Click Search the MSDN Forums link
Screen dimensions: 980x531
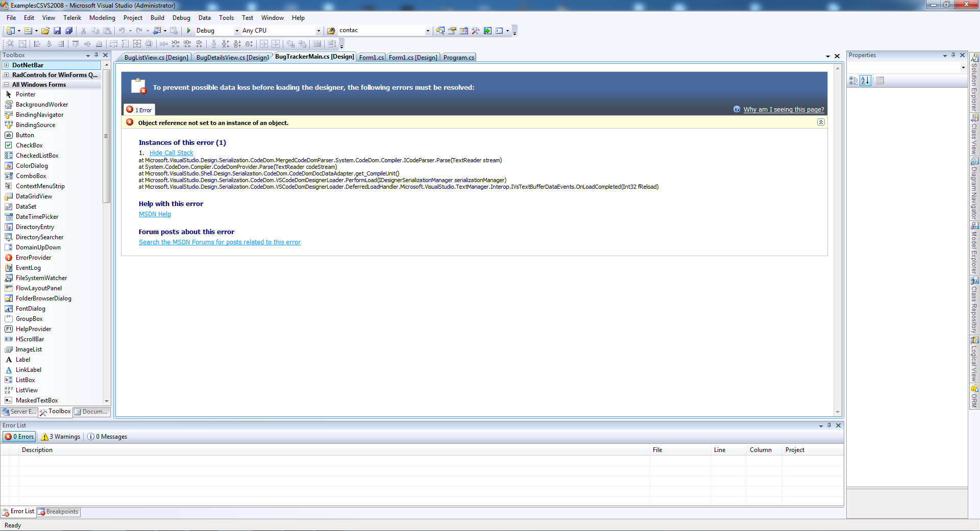click(x=219, y=242)
